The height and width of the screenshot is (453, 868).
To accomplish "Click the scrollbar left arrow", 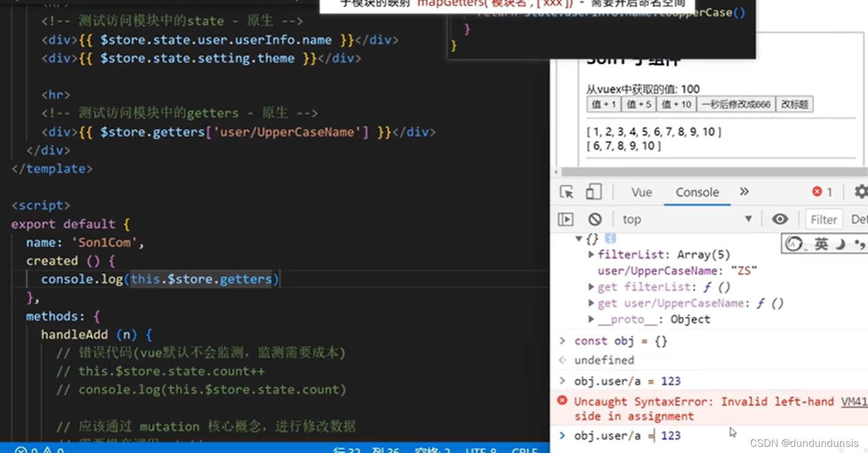I will 557,172.
